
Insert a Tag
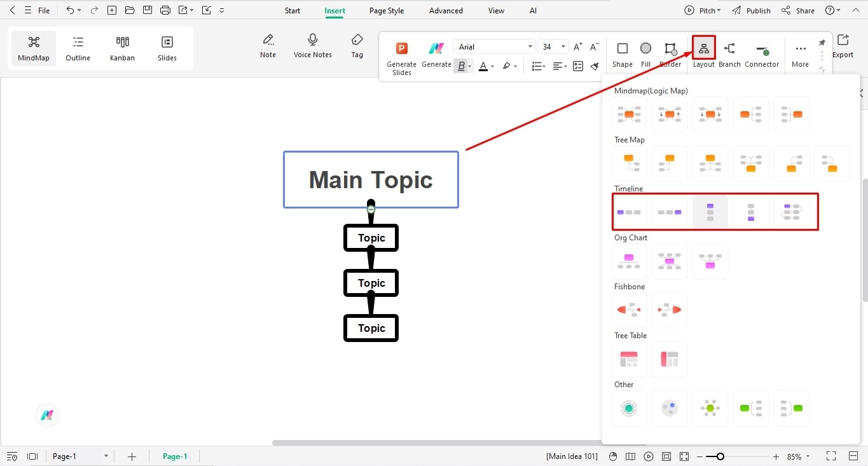click(x=357, y=45)
